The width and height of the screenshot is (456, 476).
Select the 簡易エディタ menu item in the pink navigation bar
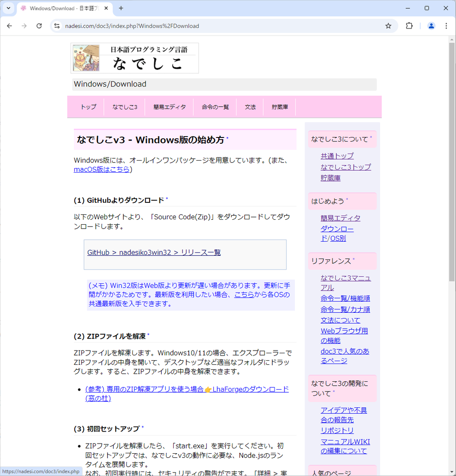(170, 107)
